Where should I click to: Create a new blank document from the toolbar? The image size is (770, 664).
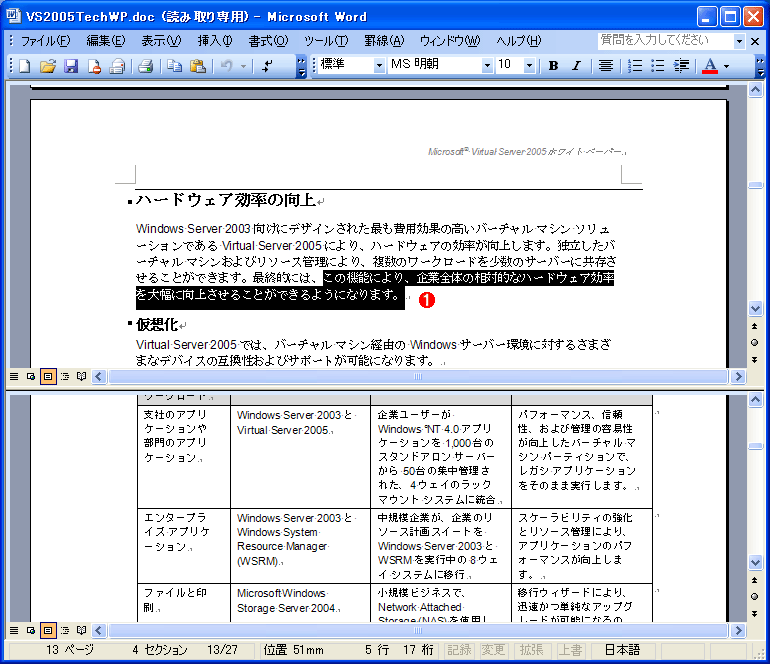tap(25, 65)
